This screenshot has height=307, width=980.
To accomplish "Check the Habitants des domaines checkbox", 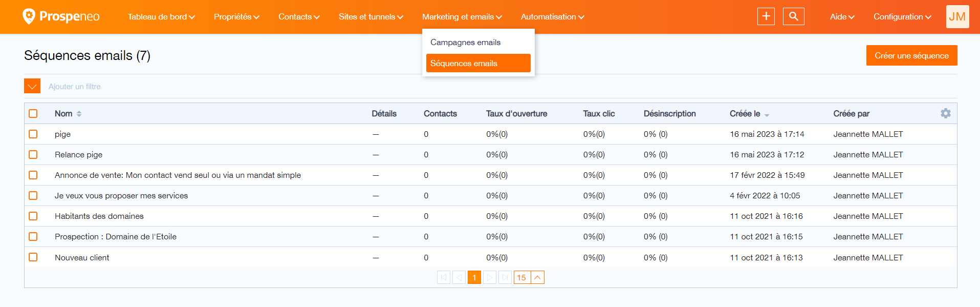I will [33, 216].
